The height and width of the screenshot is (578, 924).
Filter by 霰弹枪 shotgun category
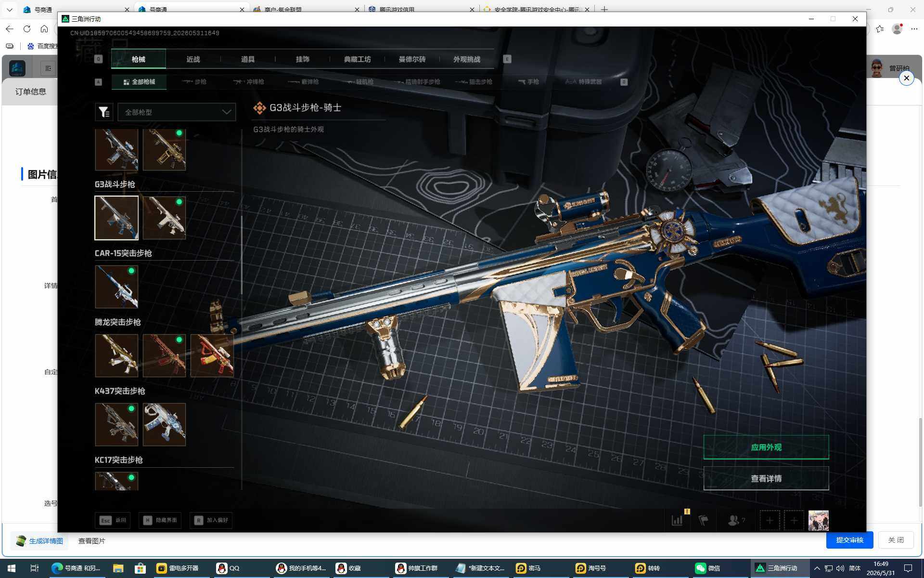[303, 82]
